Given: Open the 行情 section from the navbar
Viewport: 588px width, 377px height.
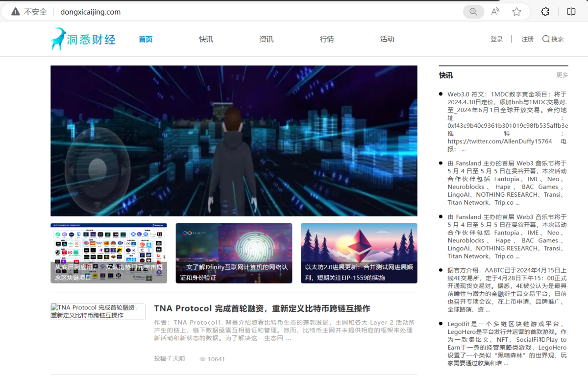Looking at the screenshot, I should 326,39.
